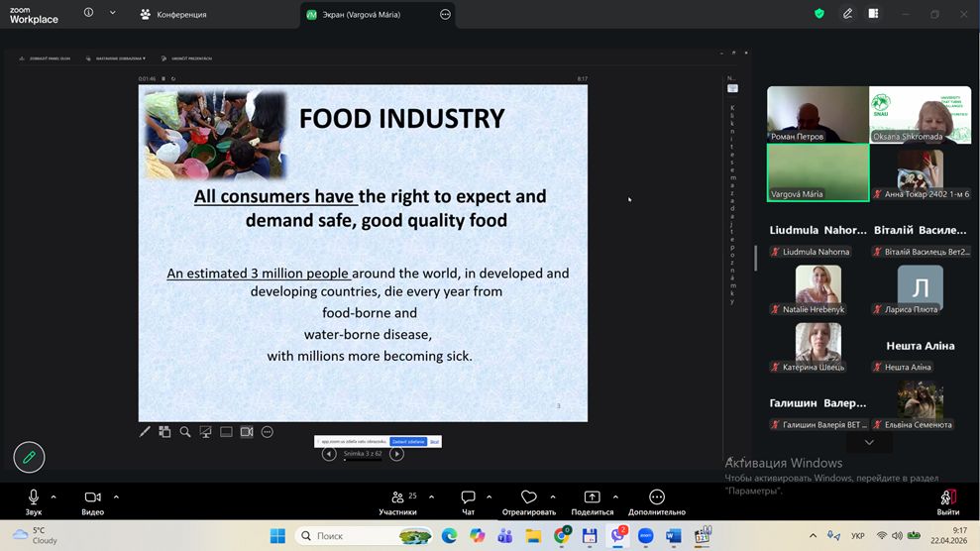Viewport: 980px width, 551px height.
Task: Click the blue stop sharing notification button
Action: (407, 441)
